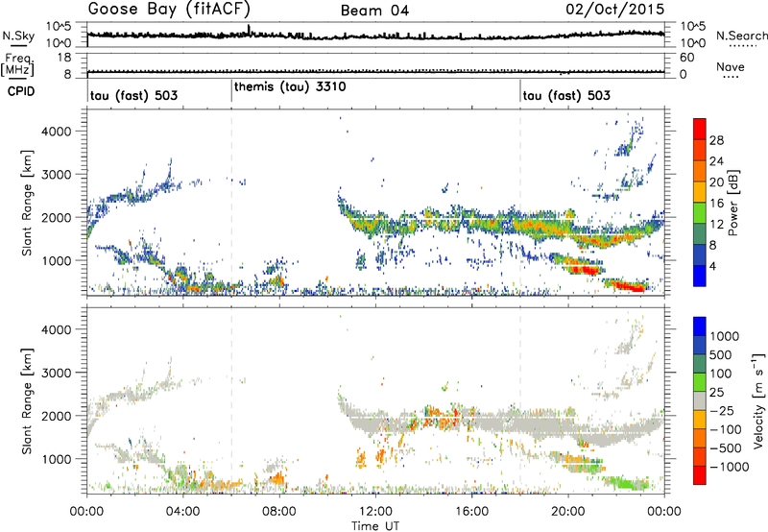Screen dimensions: 768x532
Task: Click the '04:00' time tick label
Action: tap(182, 512)
